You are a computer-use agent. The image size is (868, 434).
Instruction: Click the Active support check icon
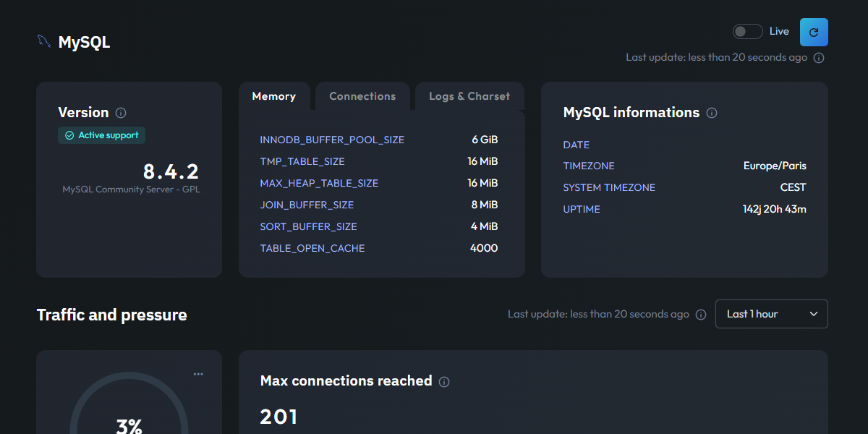(69, 135)
